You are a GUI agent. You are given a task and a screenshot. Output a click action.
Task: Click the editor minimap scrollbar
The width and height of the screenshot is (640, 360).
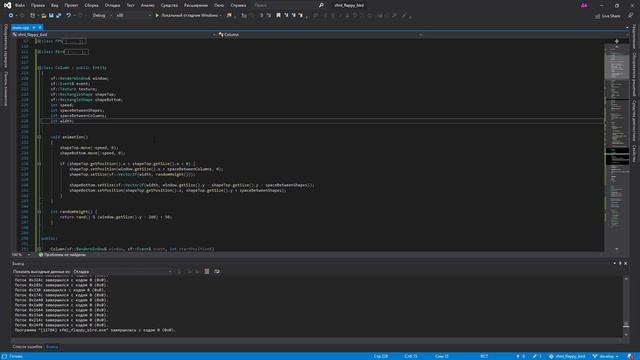tap(617, 147)
